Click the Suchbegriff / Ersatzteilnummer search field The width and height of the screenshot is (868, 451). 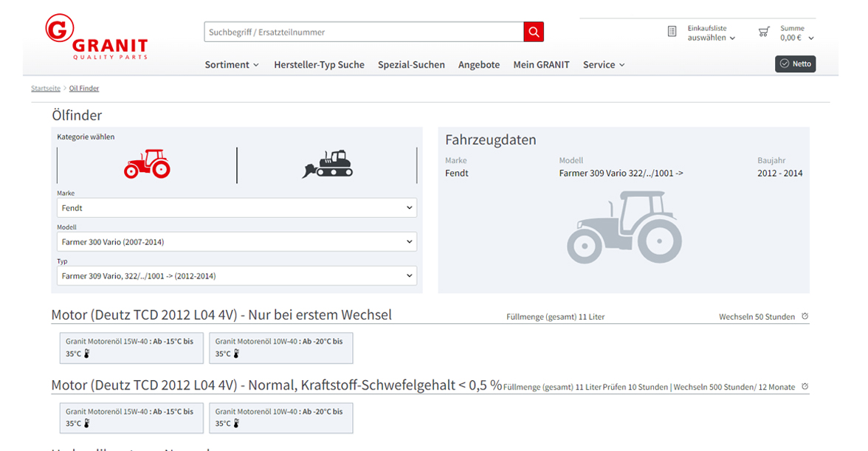coord(363,32)
